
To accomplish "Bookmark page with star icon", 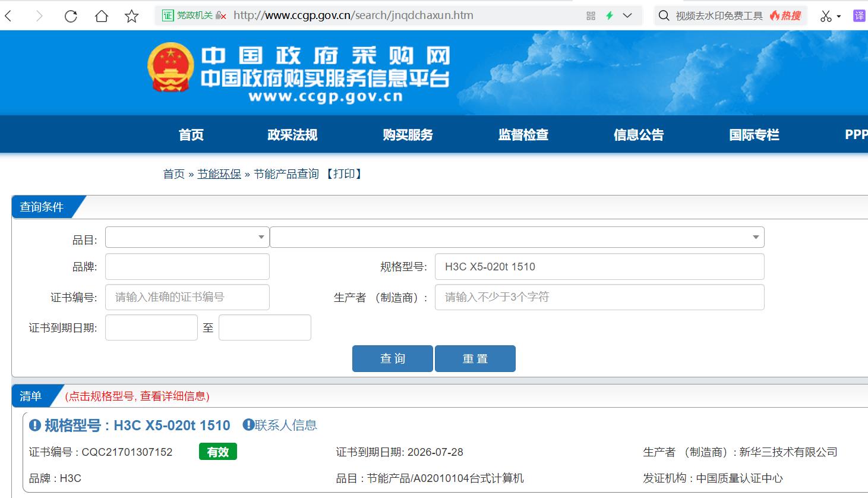I will (132, 16).
